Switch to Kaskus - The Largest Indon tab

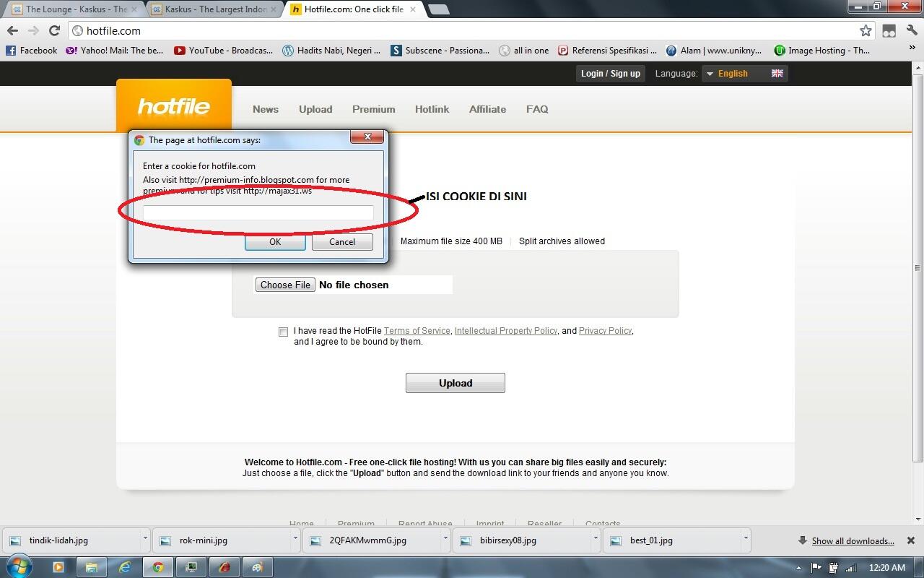(x=215, y=9)
